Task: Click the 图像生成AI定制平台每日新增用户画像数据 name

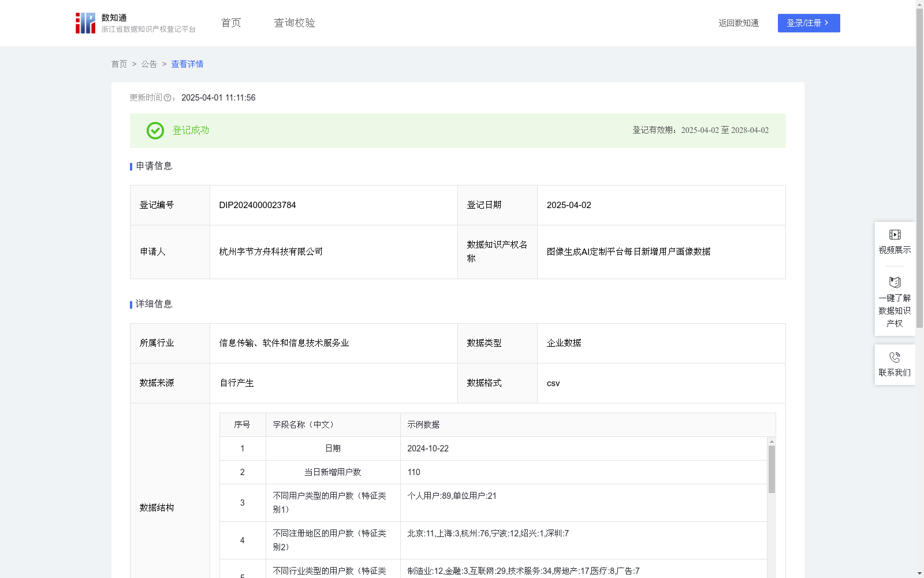Action: [x=629, y=252]
